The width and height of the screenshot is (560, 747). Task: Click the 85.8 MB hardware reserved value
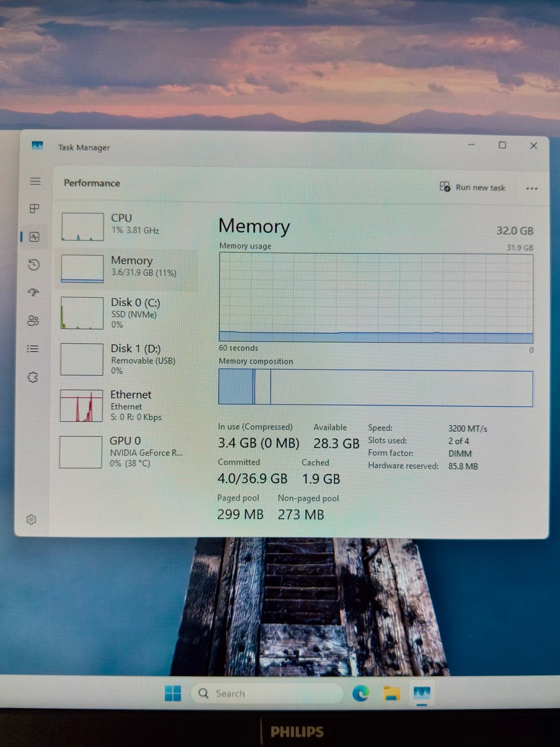pyautogui.click(x=463, y=466)
